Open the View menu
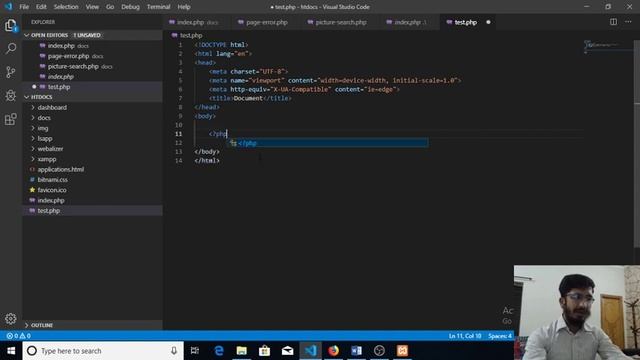 tap(92, 7)
